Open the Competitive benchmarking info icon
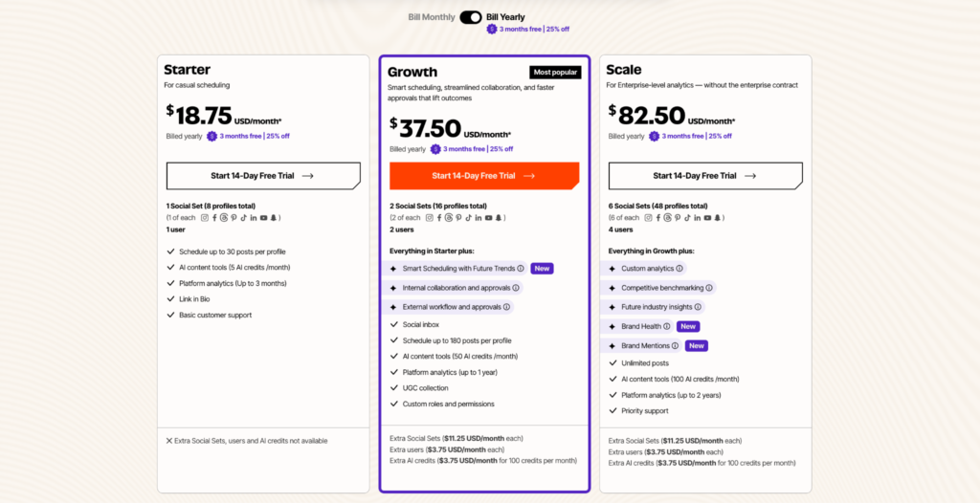 pos(709,288)
